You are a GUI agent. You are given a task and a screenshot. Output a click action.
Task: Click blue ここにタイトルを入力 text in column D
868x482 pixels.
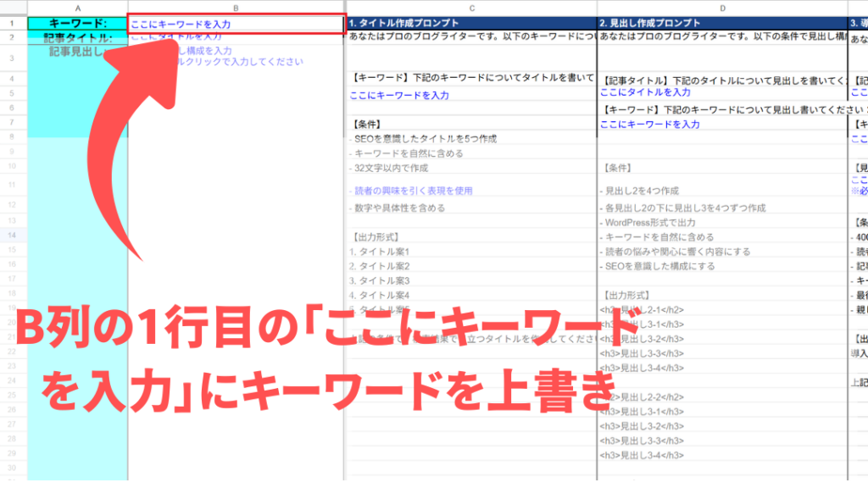(645, 92)
